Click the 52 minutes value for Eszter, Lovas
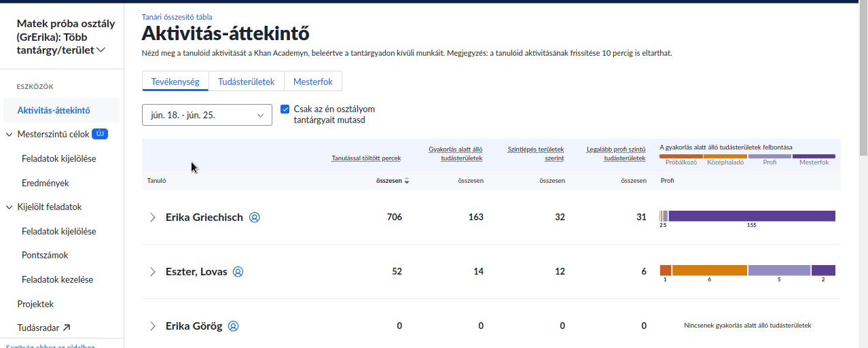Screen dimensions: 868x348 pos(397,272)
